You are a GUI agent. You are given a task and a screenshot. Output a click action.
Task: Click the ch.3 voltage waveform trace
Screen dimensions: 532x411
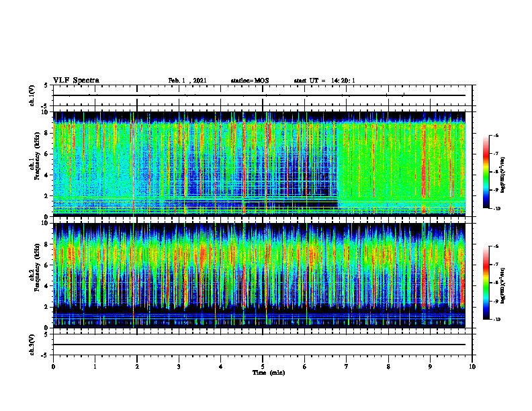[259, 345]
